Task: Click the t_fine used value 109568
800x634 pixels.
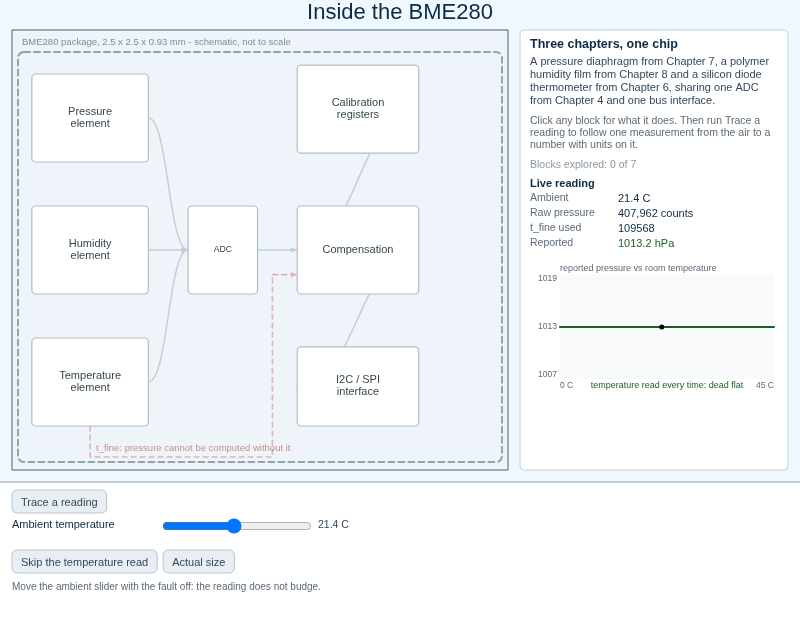Action: [x=636, y=228]
